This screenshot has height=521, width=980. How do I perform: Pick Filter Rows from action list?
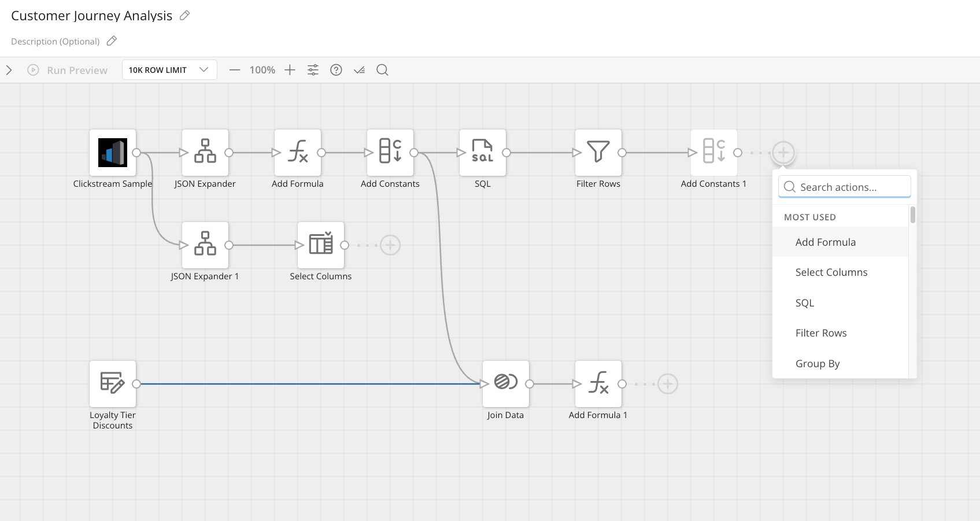(841, 333)
